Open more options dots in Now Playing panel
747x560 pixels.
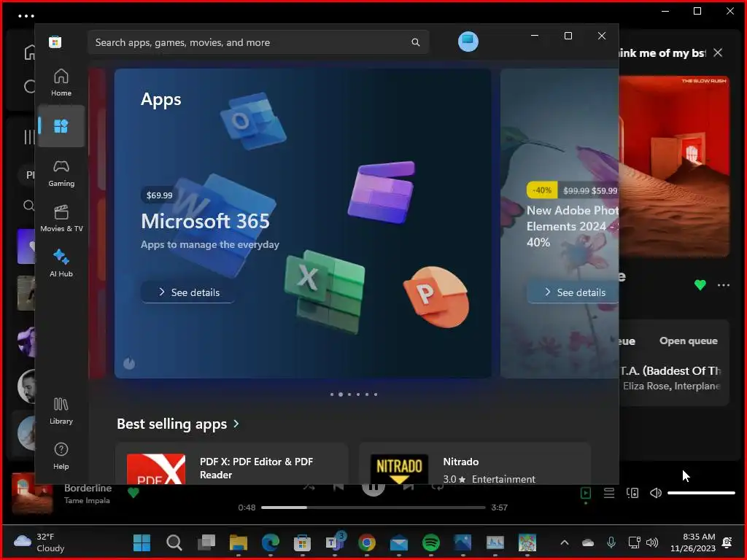pos(723,285)
